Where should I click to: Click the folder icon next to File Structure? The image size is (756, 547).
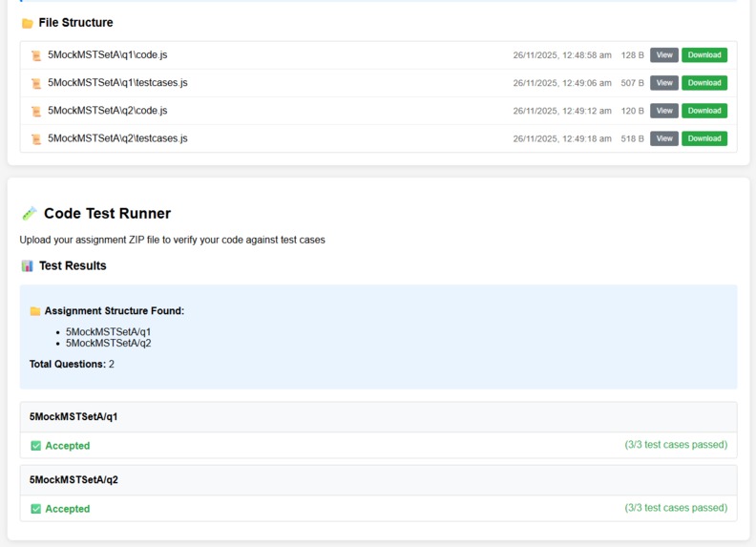(28, 23)
